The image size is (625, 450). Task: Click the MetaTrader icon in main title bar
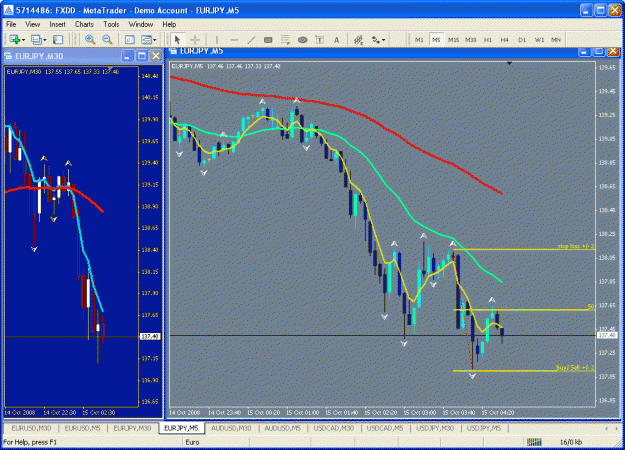[8, 10]
